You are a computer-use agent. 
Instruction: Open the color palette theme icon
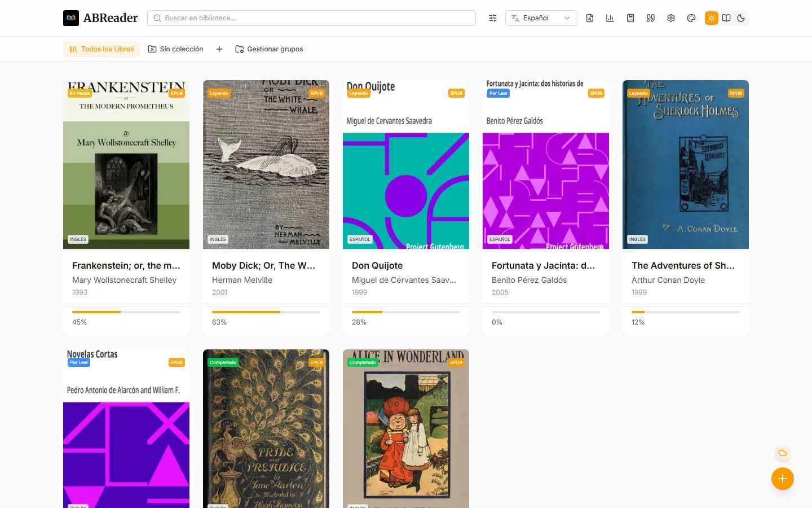tap(691, 18)
